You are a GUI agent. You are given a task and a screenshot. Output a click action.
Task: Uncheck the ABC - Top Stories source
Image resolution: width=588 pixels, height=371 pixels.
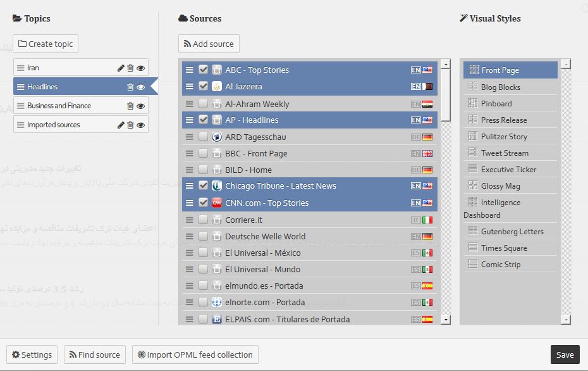[203, 70]
